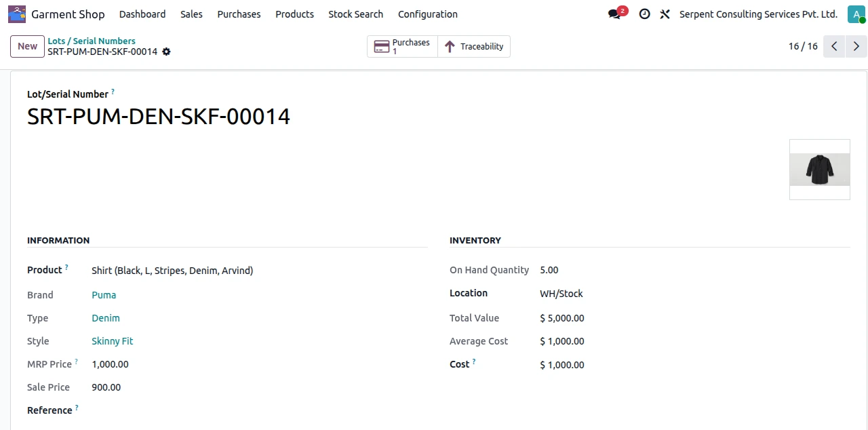Image resolution: width=868 pixels, height=430 pixels.
Task: Open the developer tools wrench icon
Action: [x=665, y=14]
